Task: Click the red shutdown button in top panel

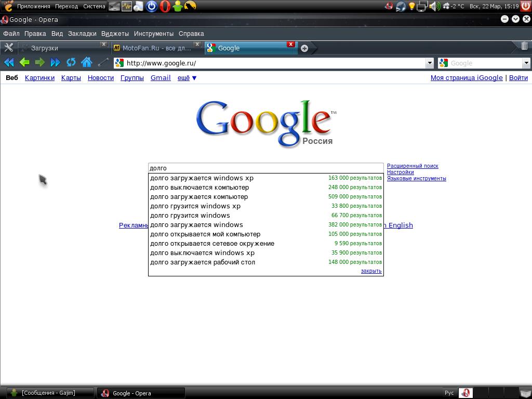Action: pos(526,6)
